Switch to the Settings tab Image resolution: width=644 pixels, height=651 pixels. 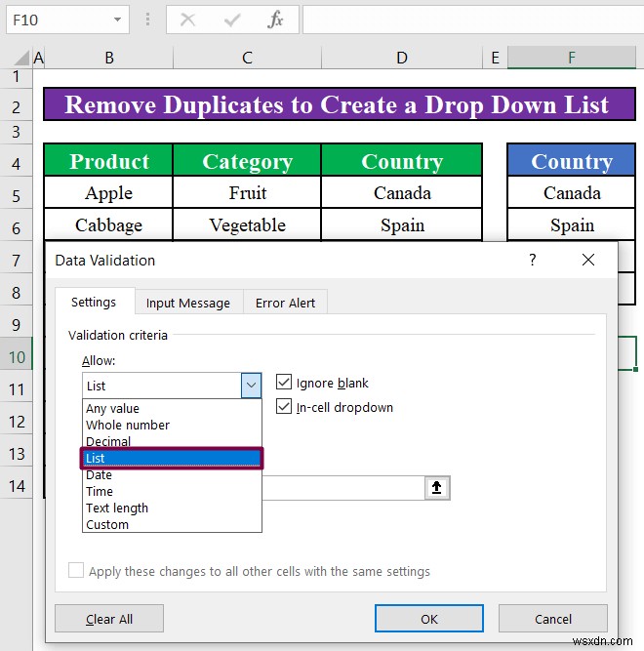point(94,302)
